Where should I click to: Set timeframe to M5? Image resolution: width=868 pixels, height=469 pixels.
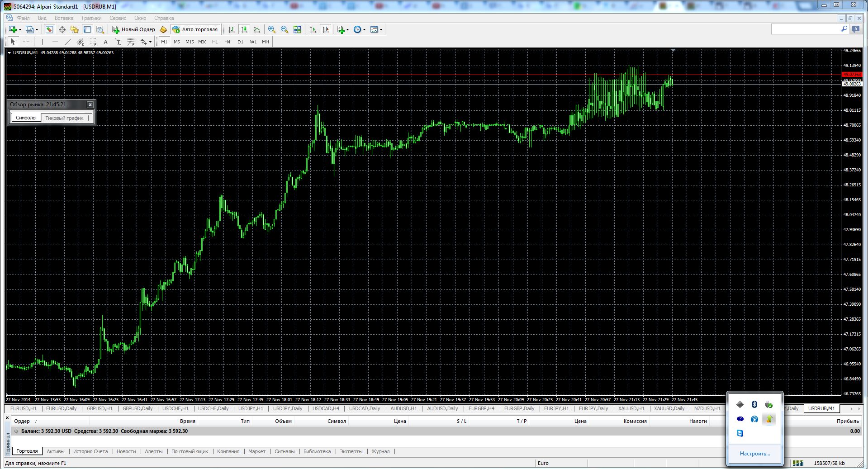tap(177, 42)
